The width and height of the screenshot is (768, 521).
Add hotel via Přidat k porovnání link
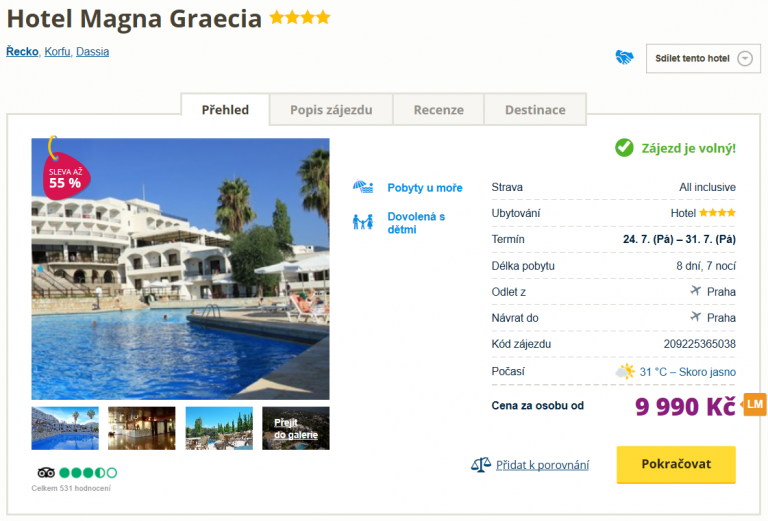coord(542,465)
